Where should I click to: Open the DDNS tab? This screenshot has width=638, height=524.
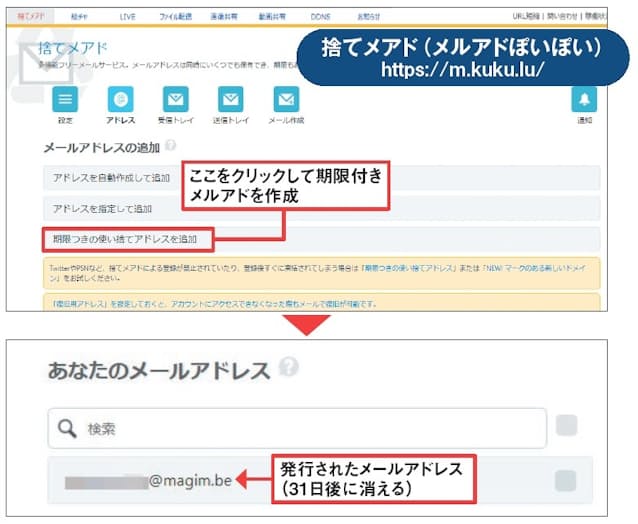pyautogui.click(x=320, y=17)
